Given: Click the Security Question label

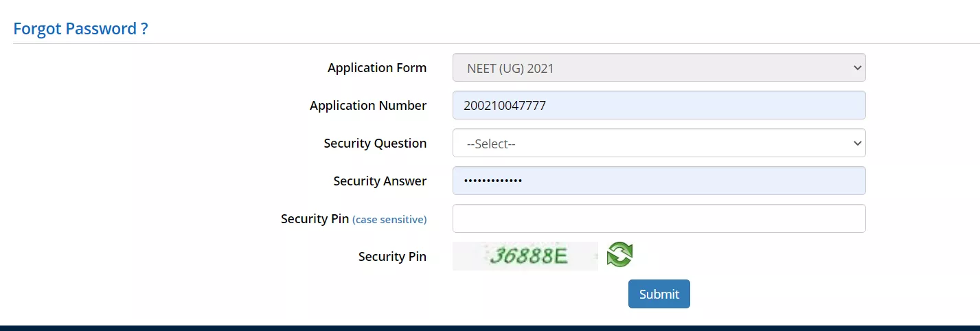Looking at the screenshot, I should pos(375,144).
